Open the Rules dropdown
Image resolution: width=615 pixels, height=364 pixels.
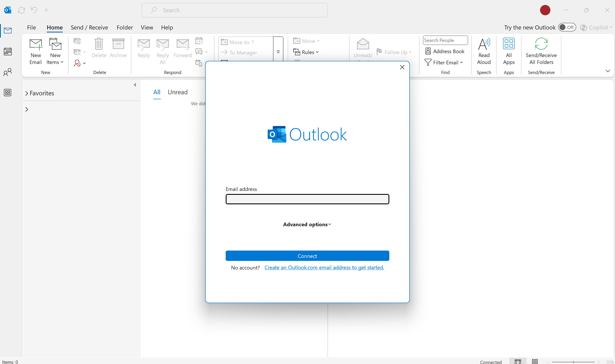tap(306, 52)
